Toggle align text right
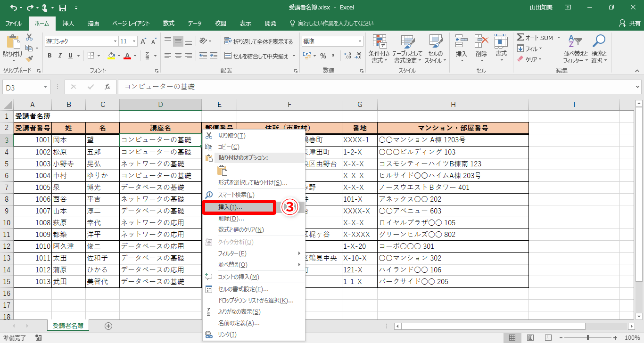Viewport: 644px width, 343px height. (189, 56)
